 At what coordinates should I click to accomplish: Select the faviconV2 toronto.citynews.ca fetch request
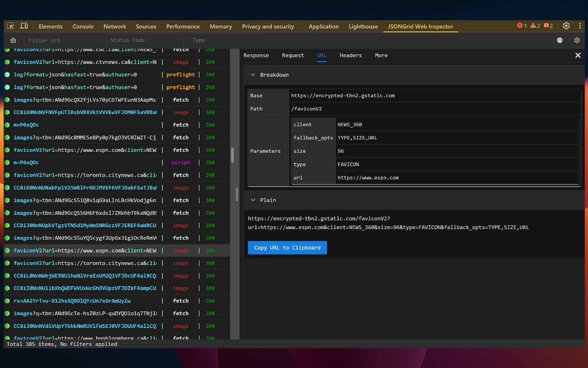tap(117, 175)
